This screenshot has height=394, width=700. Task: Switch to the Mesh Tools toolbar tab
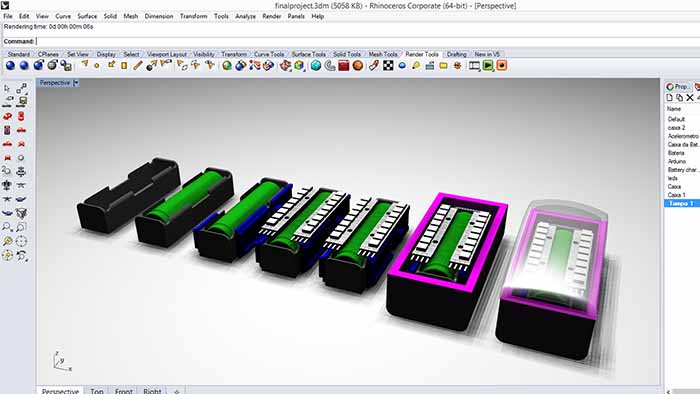[x=383, y=54]
